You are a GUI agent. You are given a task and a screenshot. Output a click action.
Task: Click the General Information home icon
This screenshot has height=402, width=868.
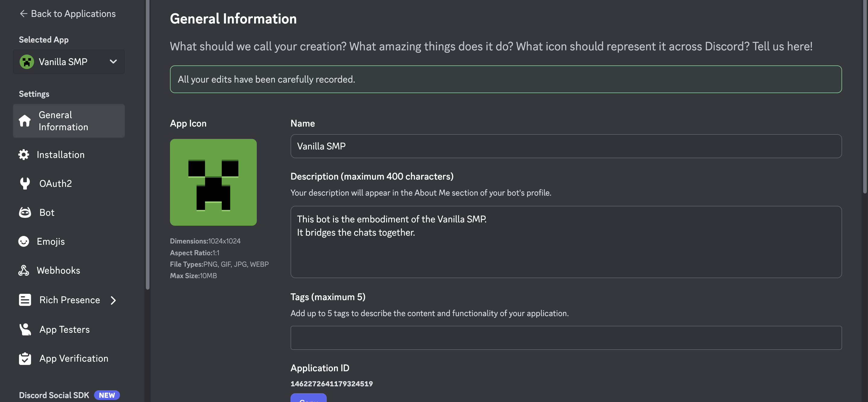pyautogui.click(x=25, y=121)
